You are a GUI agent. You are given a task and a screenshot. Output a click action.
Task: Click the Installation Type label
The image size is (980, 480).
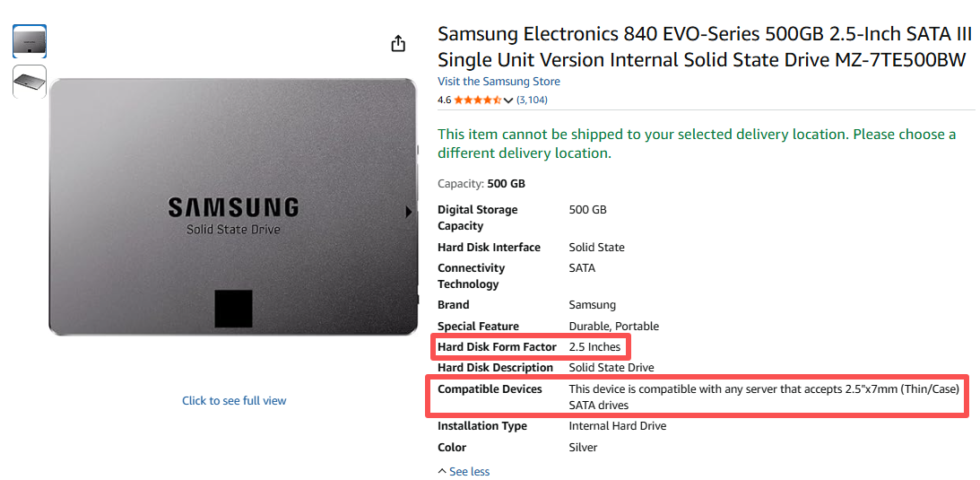pos(481,426)
